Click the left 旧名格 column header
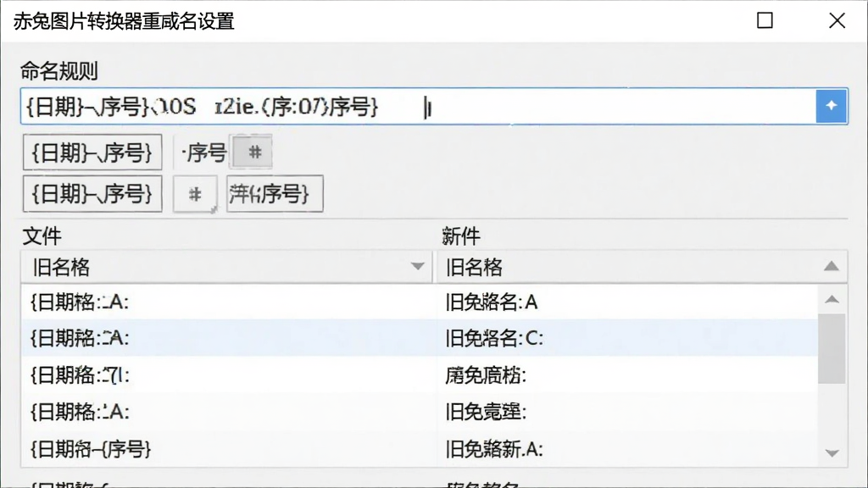Screen dimensions: 868x488 pos(226,267)
